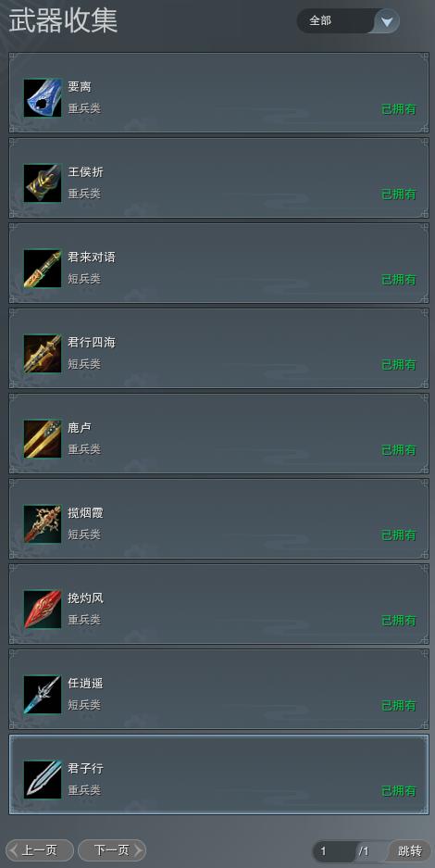This screenshot has width=435, height=868.
Task: Select the 挽灼风 weapon name text
Action: [x=86, y=598]
